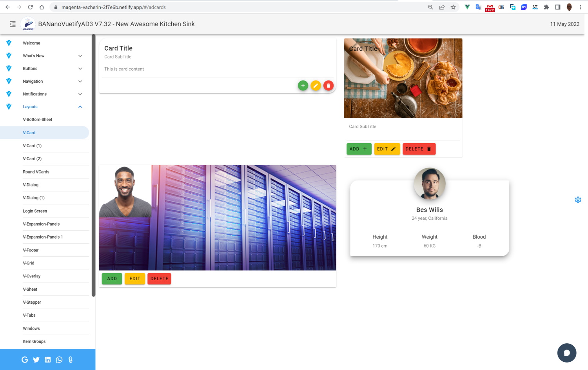This screenshot has width=588, height=370.
Task: Click EDIT button under server room image
Action: coord(135,279)
